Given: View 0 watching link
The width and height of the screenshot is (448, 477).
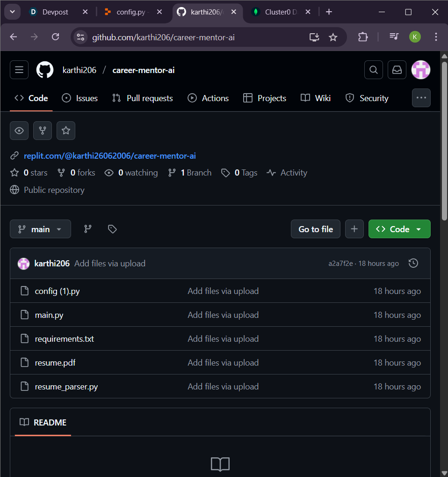Looking at the screenshot, I should pos(131,173).
